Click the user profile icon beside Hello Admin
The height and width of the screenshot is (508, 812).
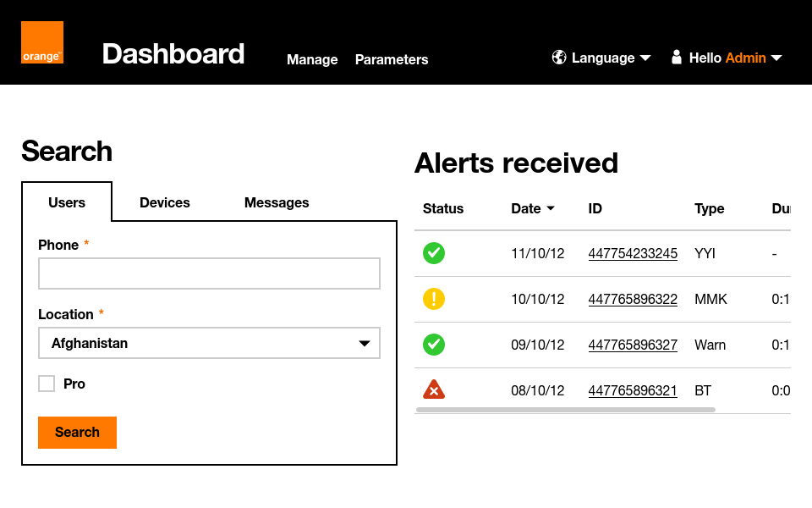[676, 58]
